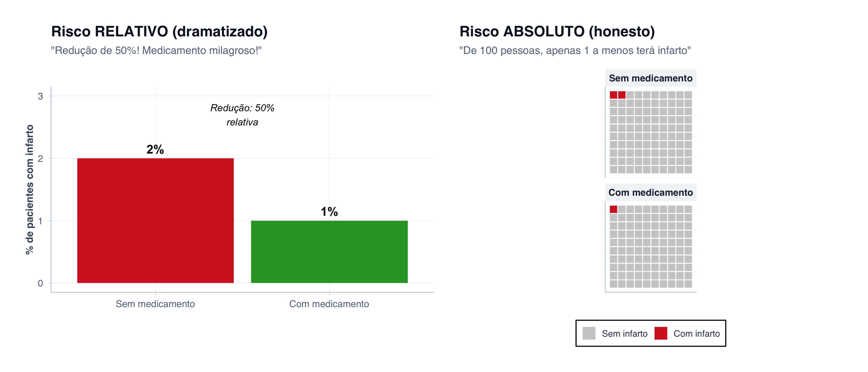Screen dimensions: 868x372
Task: Click the second red square under 'Sem medicamento'
Action: (x=622, y=95)
